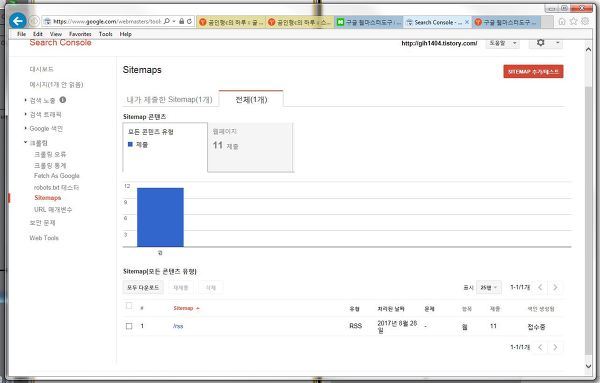This screenshot has height=383, width=600.
Task: Open the green-icon 구글 웹마스터도구 tab
Action: [x=368, y=22]
